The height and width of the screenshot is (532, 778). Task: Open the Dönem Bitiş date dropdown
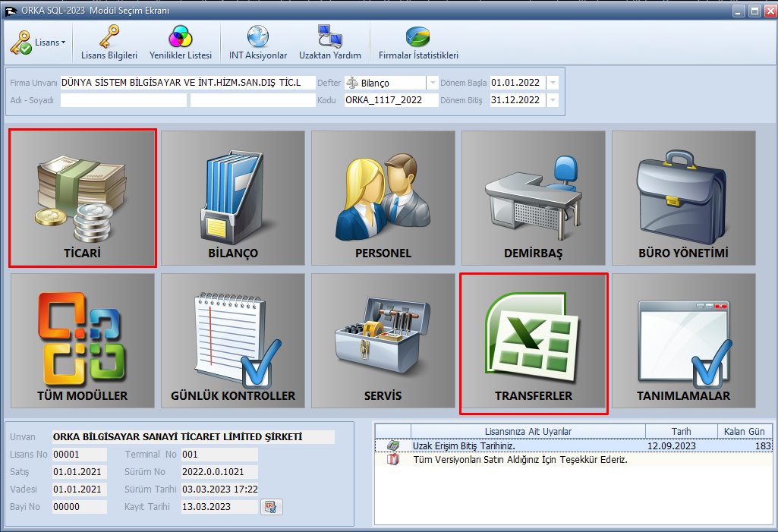coord(553,100)
